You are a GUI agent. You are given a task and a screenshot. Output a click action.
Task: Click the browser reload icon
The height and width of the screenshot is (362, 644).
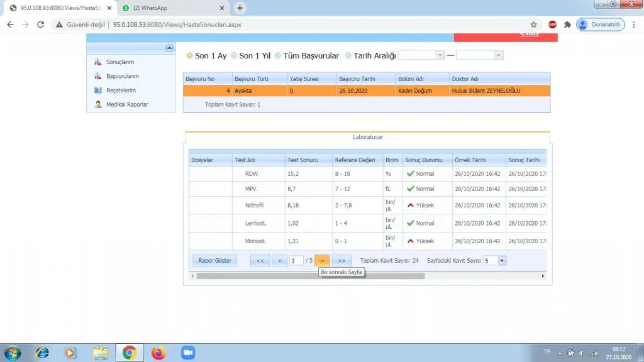pos(41,25)
